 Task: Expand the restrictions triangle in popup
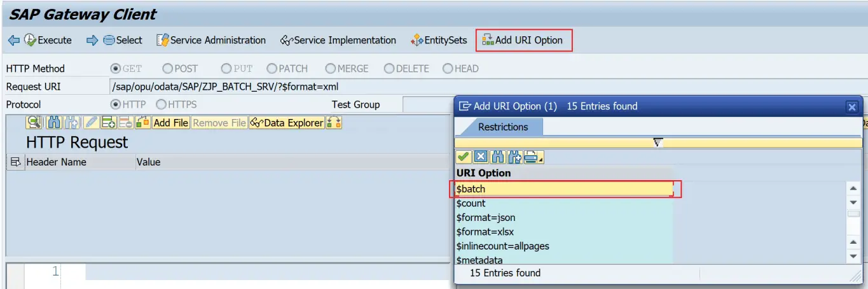tap(658, 143)
